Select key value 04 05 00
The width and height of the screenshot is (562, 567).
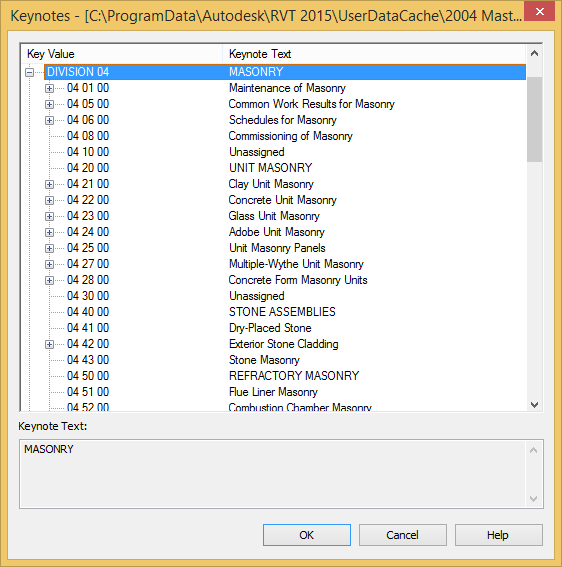tap(88, 104)
